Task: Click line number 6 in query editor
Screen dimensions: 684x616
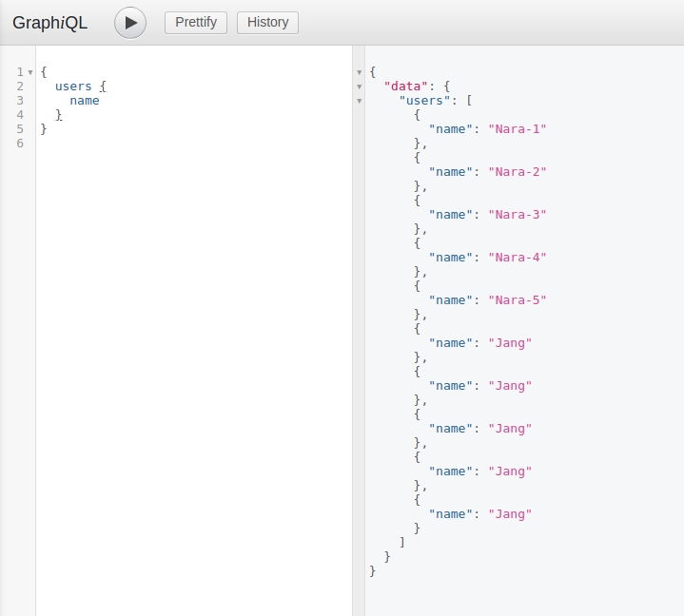Action: pos(20,144)
